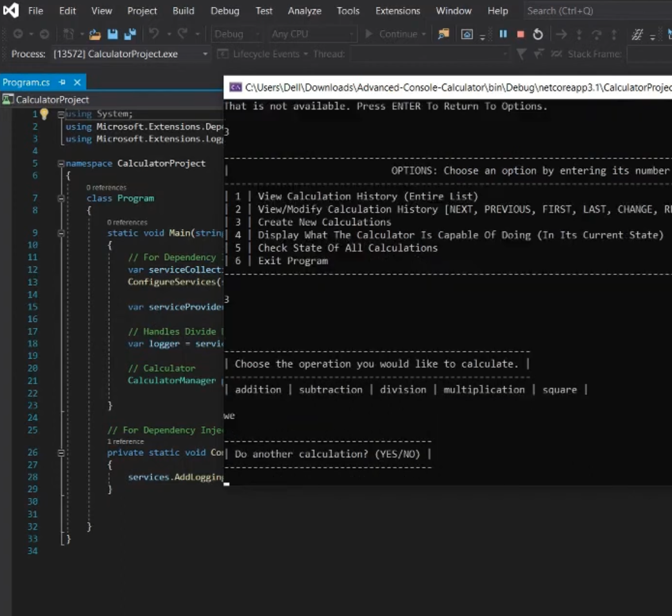
Task: Click 'Exit Program' option text in console
Action: [x=293, y=260]
